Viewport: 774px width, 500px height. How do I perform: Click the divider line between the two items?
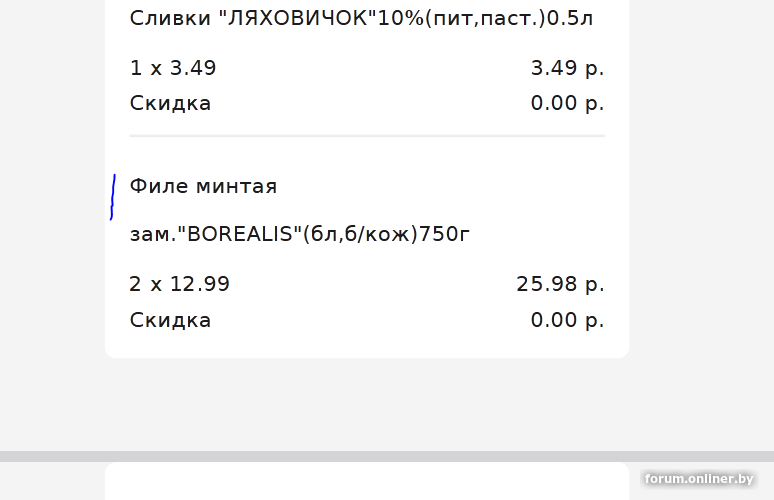coord(367,135)
